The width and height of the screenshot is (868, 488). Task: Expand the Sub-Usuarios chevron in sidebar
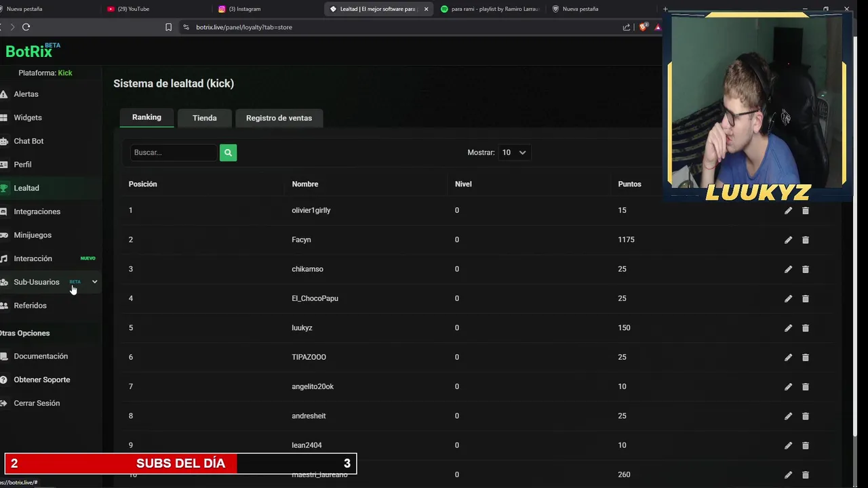[x=94, y=282]
